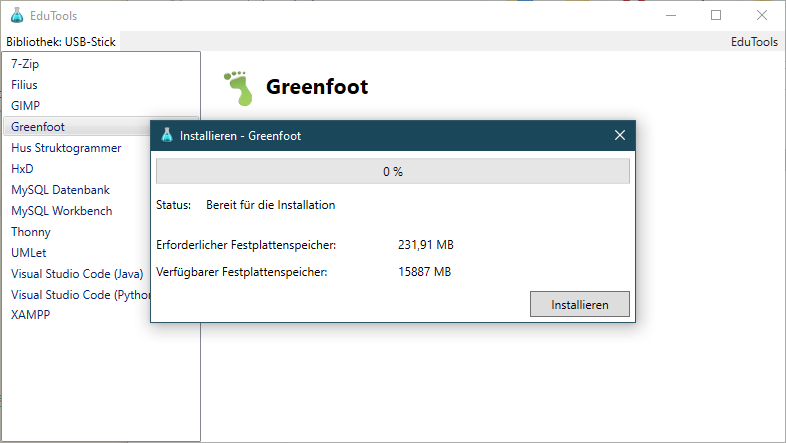Viewport: 786px width, 443px height.
Task: Click the 231,91 MB required space value
Action: (426, 245)
